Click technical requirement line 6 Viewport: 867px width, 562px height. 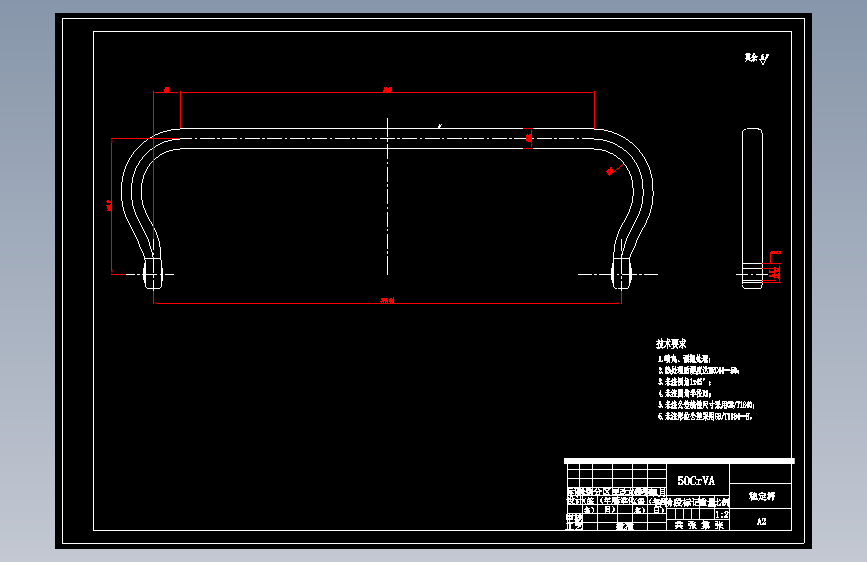click(x=706, y=417)
